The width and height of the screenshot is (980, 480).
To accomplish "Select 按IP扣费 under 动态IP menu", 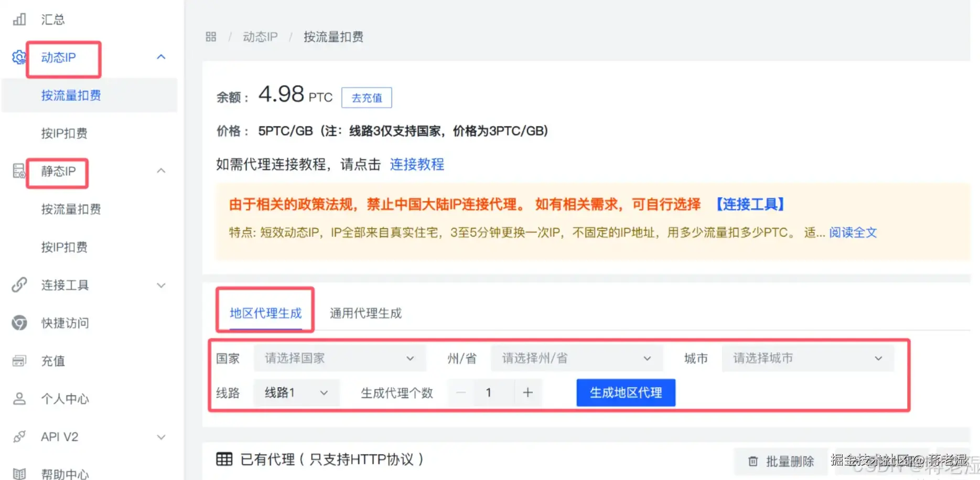I will pyautogui.click(x=64, y=133).
